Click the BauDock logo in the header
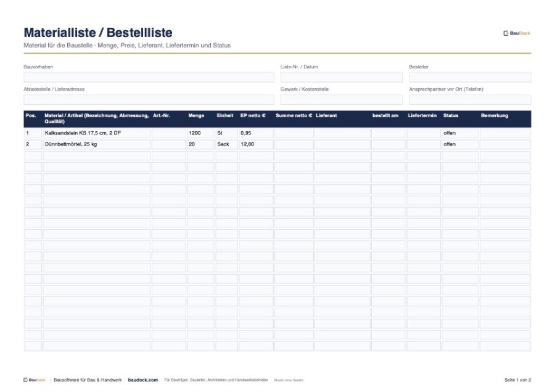This screenshot has width=555, height=392. (516, 33)
